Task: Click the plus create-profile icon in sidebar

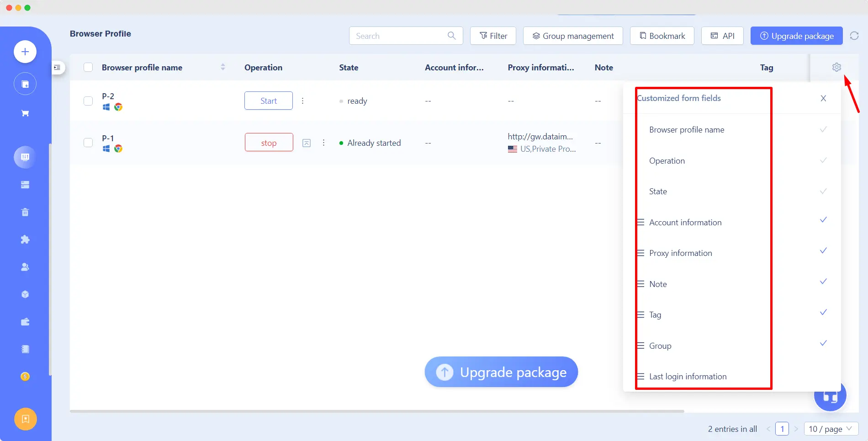Action: point(25,52)
